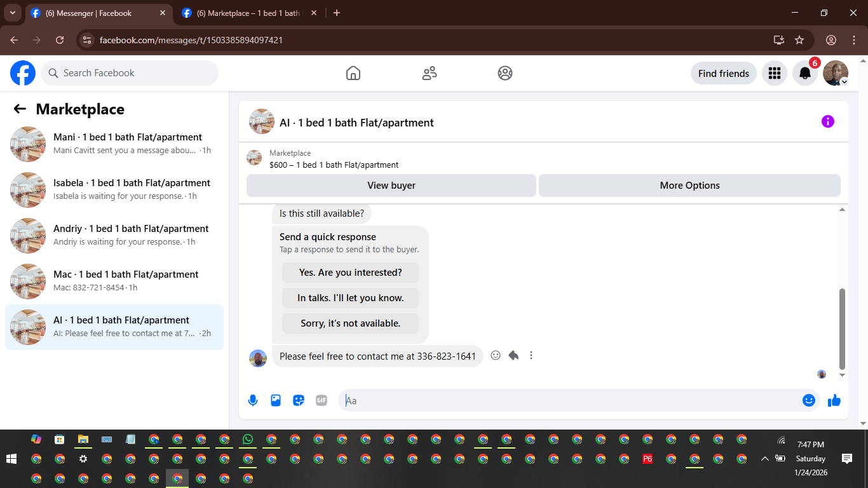Click the voice clip microphone icon
This screenshot has height=488, width=868.
click(253, 400)
